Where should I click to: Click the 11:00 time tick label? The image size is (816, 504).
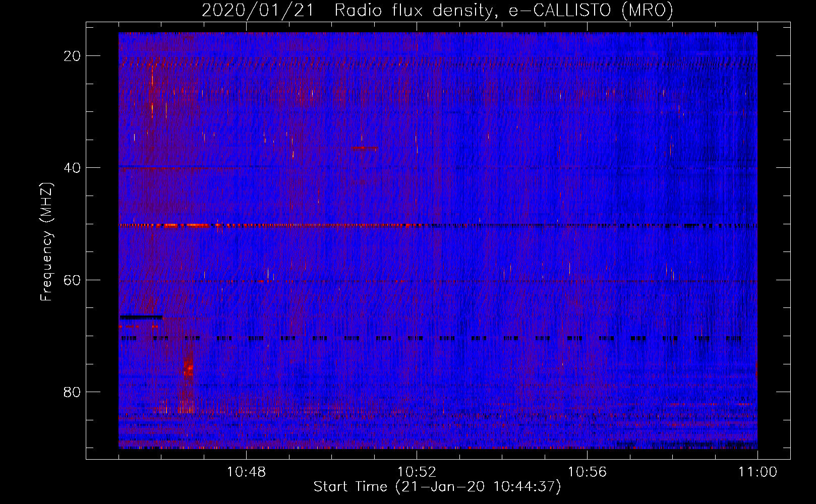(x=757, y=472)
